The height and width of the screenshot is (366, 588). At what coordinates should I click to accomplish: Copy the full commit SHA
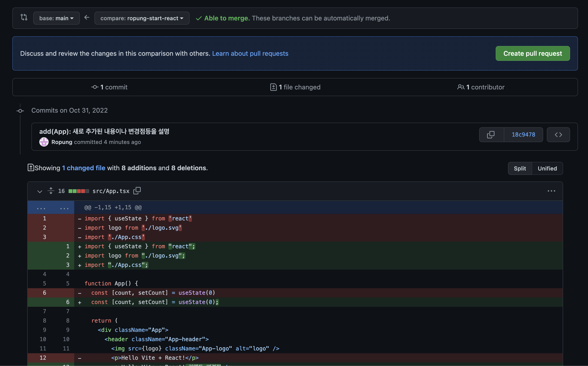[x=491, y=135]
